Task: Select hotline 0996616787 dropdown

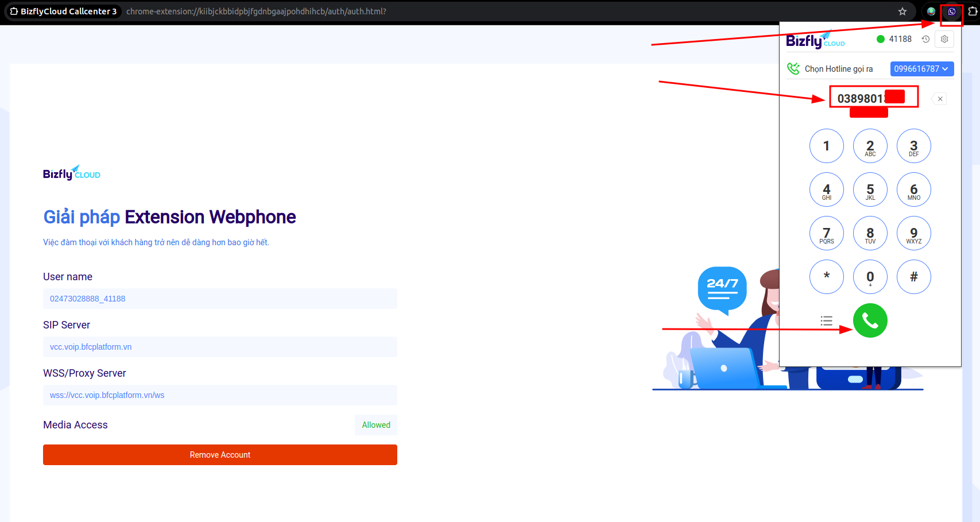Action: click(922, 69)
